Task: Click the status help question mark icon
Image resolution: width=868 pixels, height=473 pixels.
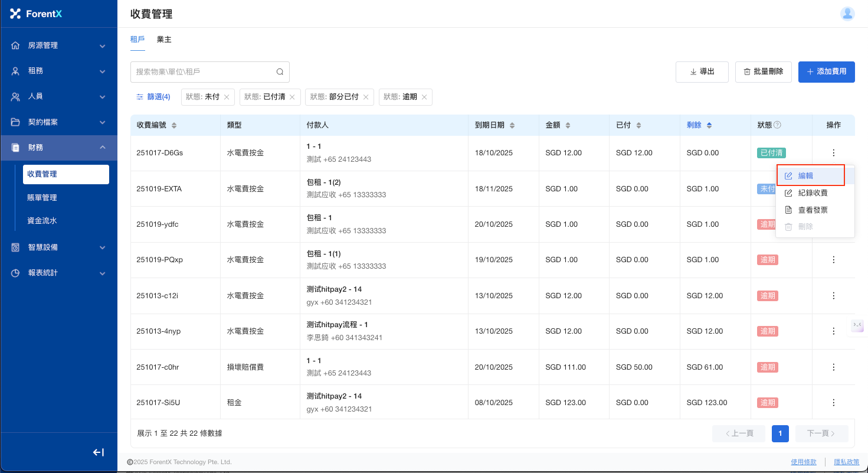Action: (x=777, y=125)
